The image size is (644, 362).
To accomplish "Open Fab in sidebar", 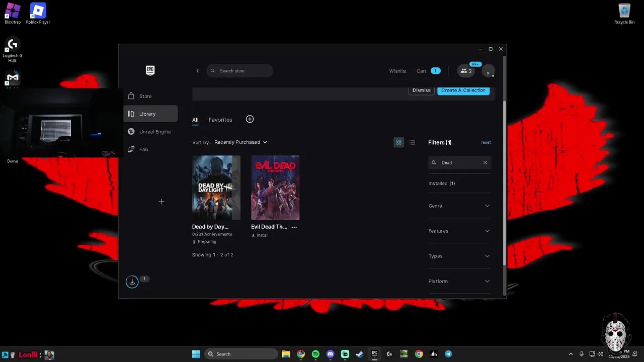I will 150,149.
